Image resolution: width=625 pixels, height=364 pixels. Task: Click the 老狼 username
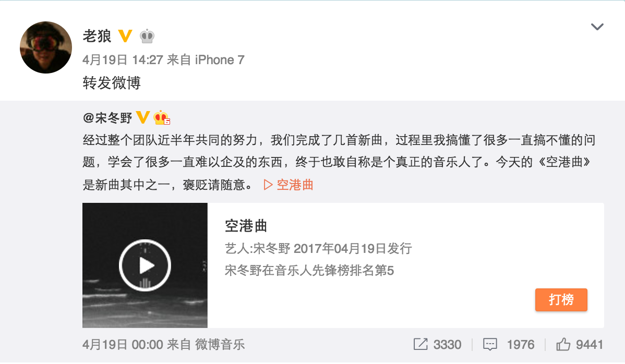click(x=97, y=36)
